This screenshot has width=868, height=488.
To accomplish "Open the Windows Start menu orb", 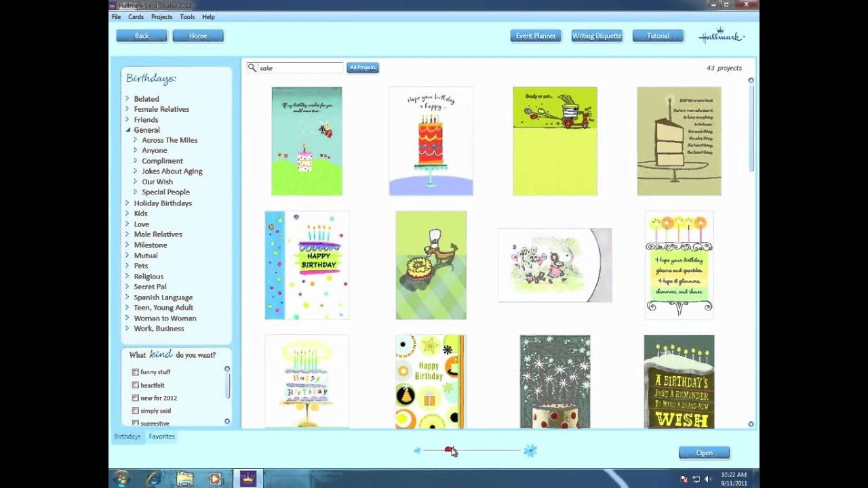I will click(122, 479).
